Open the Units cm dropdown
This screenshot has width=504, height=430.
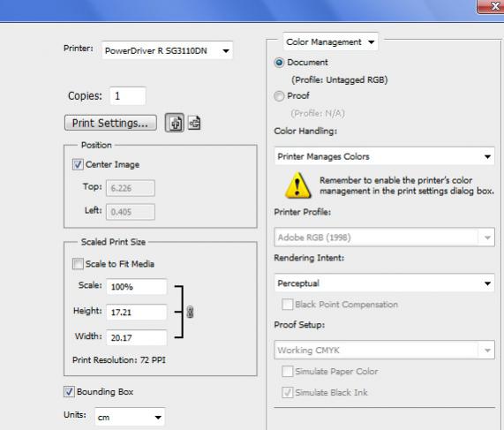pyautogui.click(x=130, y=417)
